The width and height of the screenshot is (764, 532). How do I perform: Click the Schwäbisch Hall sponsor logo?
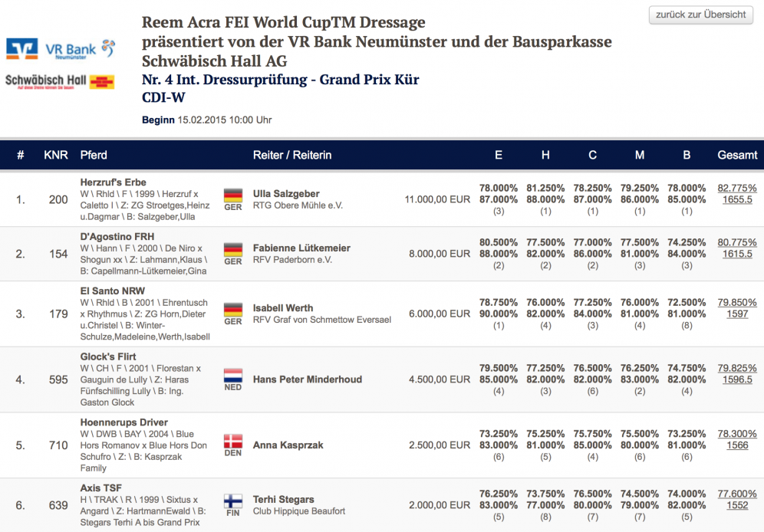[x=60, y=81]
